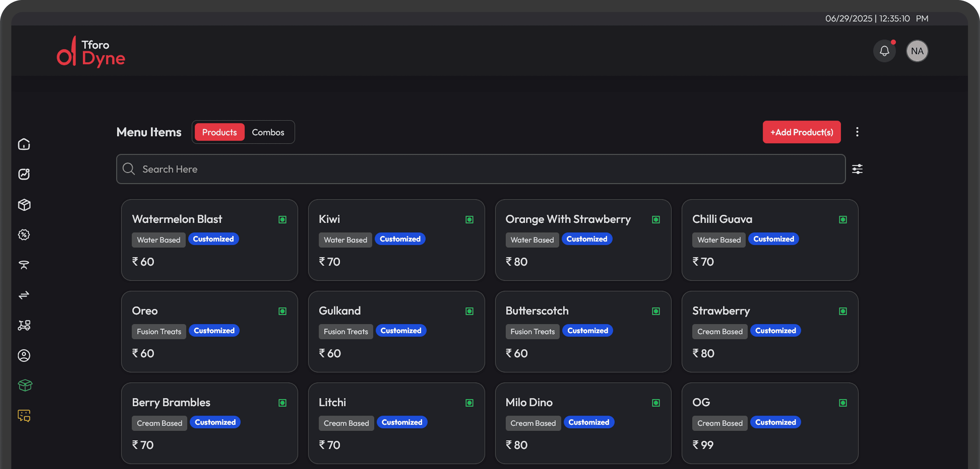Viewport: 980px width, 469px height.
Task: Toggle Berry Brambles availability indicator
Action: [282, 403]
